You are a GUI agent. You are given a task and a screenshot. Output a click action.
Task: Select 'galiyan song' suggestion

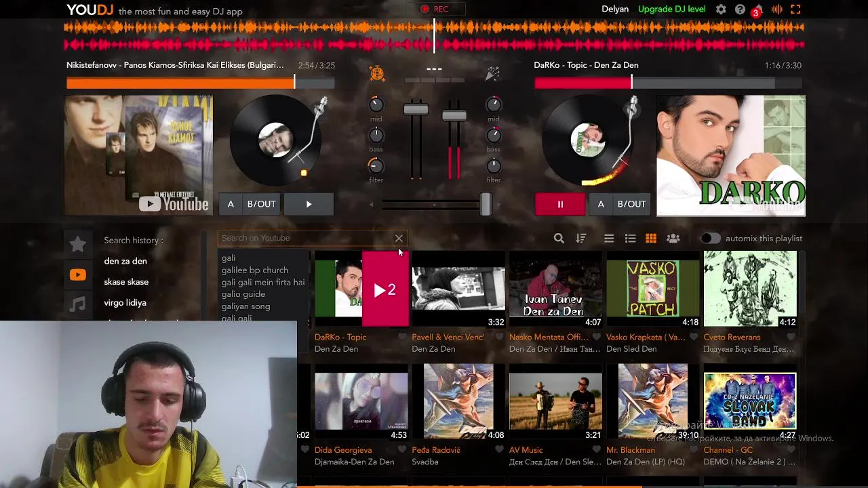(x=245, y=306)
